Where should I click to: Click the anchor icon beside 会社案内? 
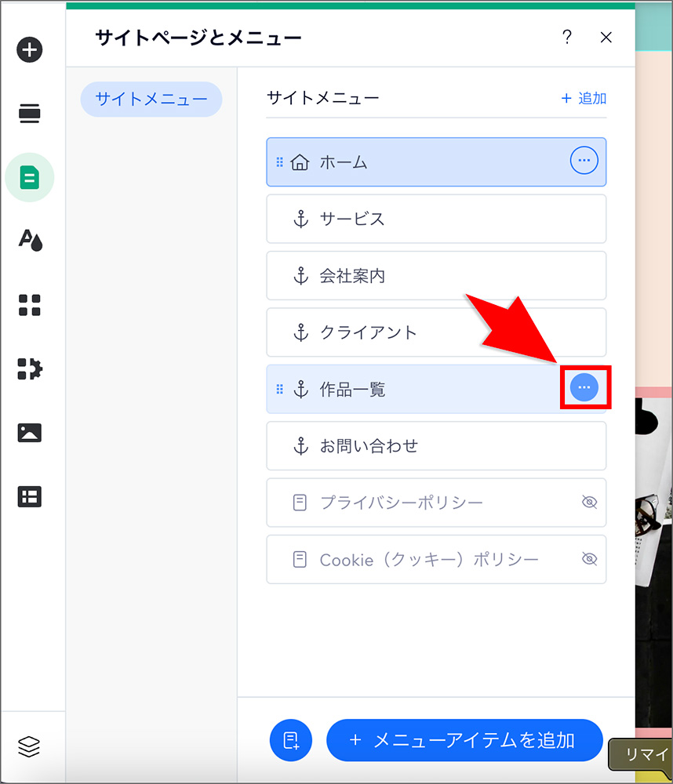pyautogui.click(x=300, y=275)
